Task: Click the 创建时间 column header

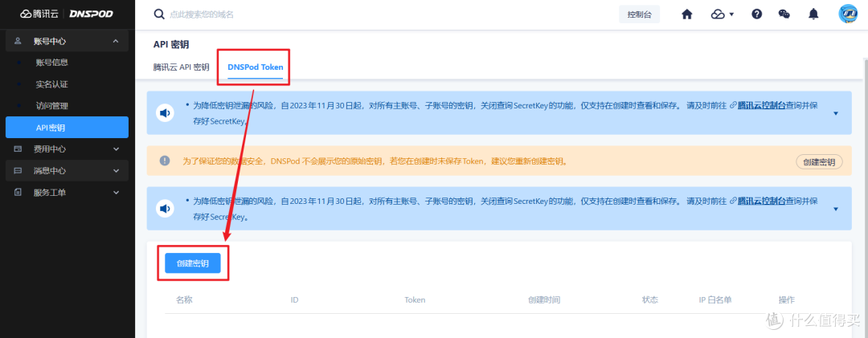Action: pyautogui.click(x=544, y=299)
